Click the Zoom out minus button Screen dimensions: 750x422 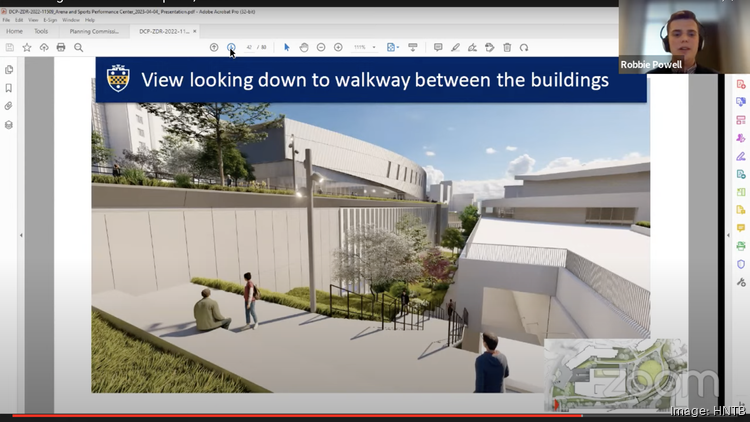point(321,47)
